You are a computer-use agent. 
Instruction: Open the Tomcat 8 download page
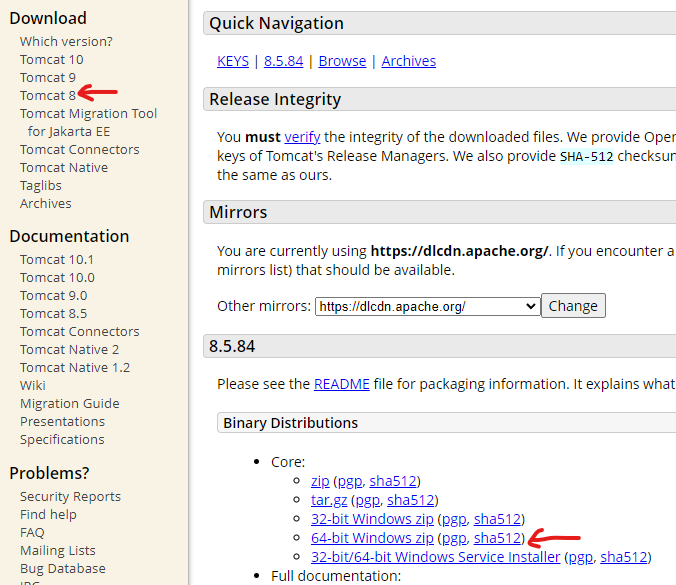[47, 95]
